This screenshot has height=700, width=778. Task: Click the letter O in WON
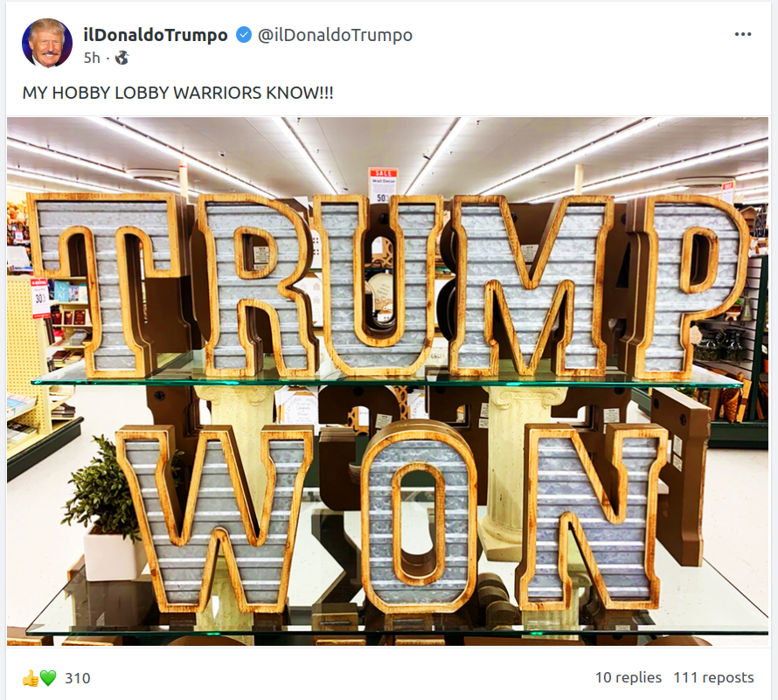pos(416,516)
